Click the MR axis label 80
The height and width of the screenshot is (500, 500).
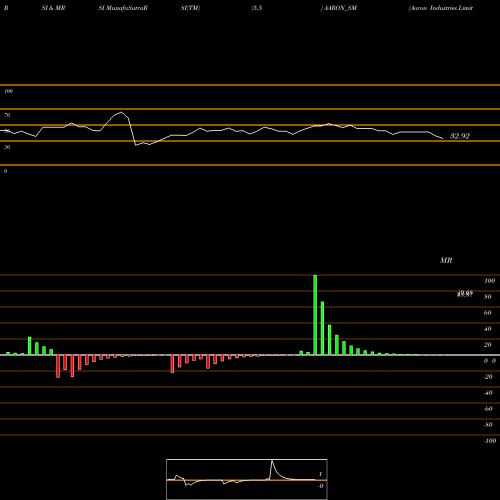click(x=488, y=297)
